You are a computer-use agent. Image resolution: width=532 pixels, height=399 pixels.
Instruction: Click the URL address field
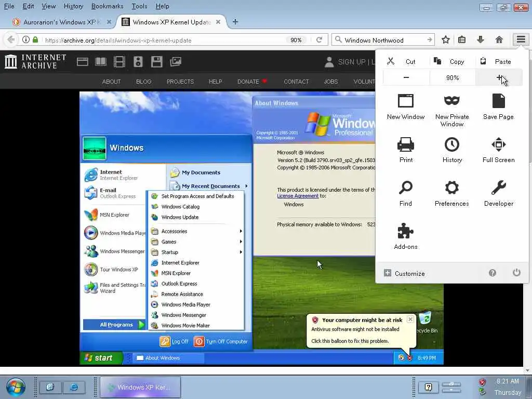click(x=166, y=40)
